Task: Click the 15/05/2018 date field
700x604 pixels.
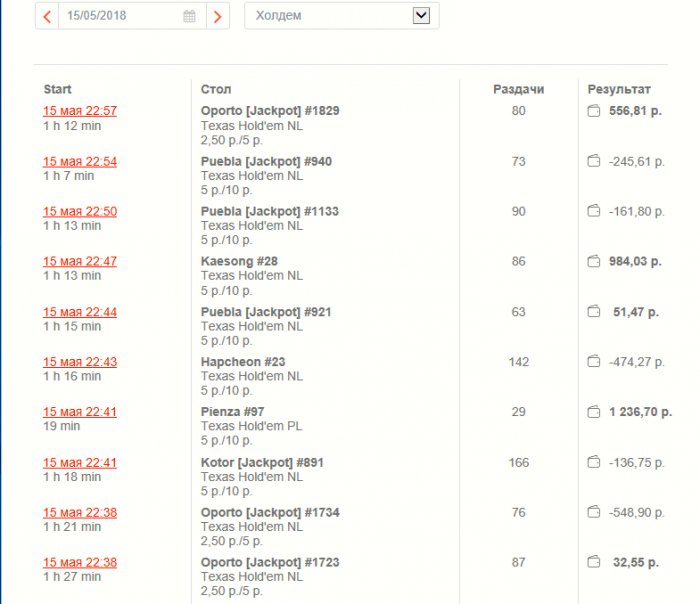Action: (132, 16)
